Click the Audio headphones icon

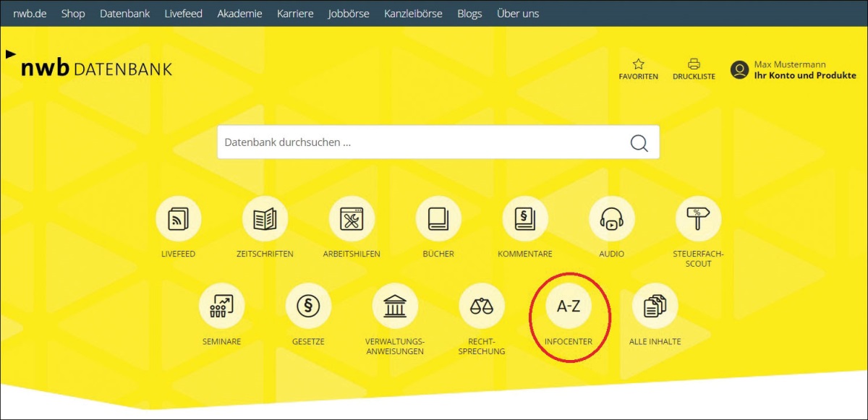point(612,219)
